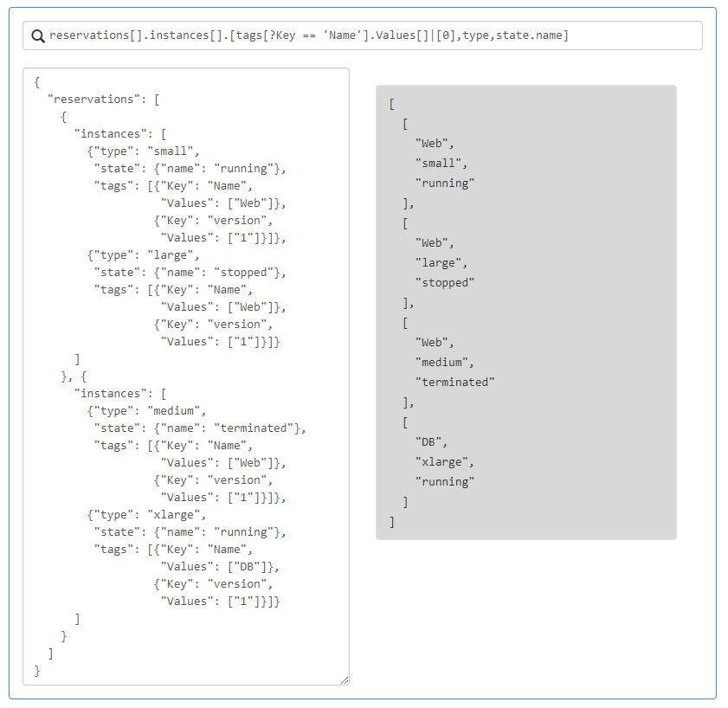Click "large" in the result panel
The image size is (728, 708).
[438, 263]
